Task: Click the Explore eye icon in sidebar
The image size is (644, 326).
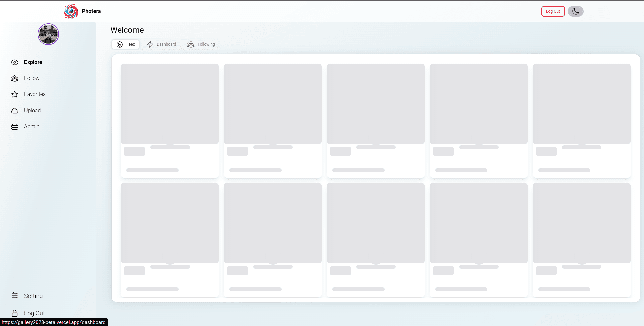Action: pos(15,62)
